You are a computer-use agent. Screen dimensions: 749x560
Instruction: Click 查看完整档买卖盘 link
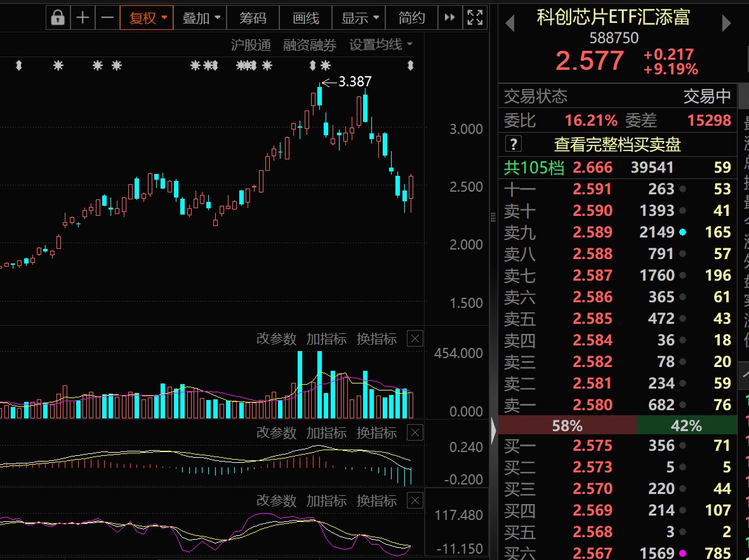click(617, 144)
